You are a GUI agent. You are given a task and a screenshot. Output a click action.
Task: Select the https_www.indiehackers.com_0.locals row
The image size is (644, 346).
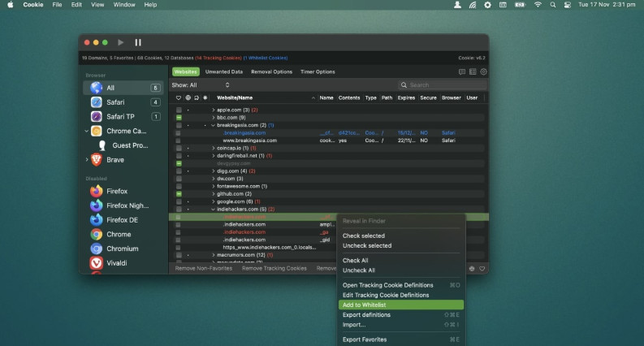pos(329,248)
